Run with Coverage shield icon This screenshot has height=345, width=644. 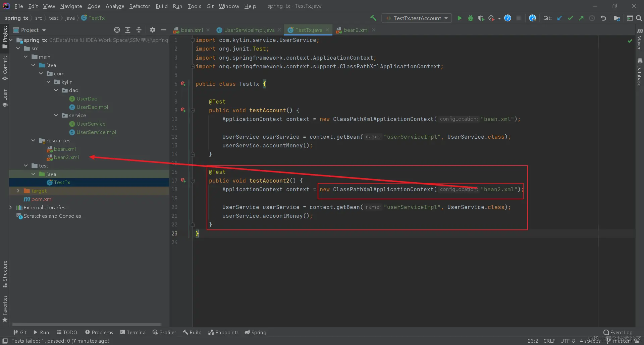(x=481, y=18)
